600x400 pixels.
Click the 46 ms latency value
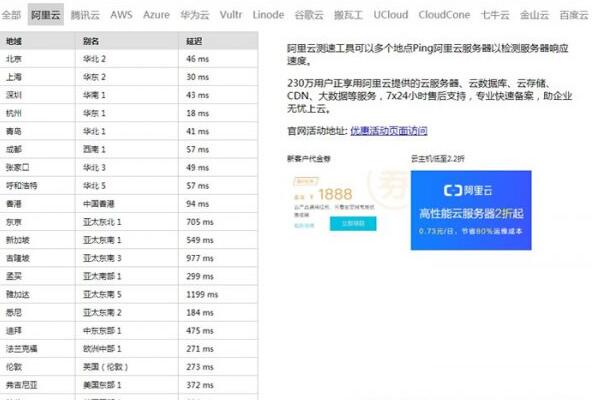coord(197,59)
